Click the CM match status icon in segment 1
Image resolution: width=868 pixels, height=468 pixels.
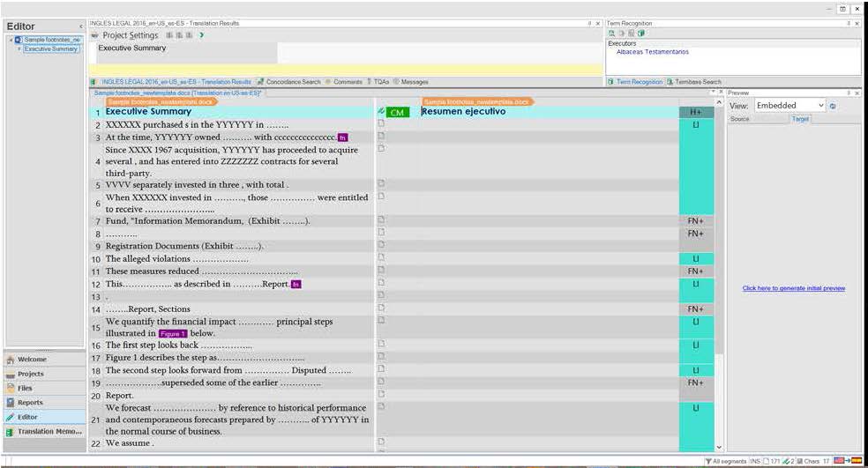(397, 113)
